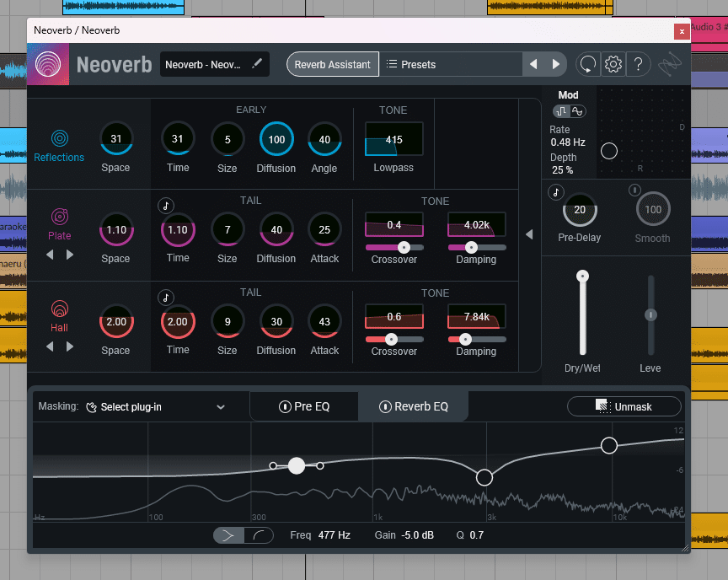Click the Neoverb logo icon
The image size is (728, 580).
click(x=48, y=64)
